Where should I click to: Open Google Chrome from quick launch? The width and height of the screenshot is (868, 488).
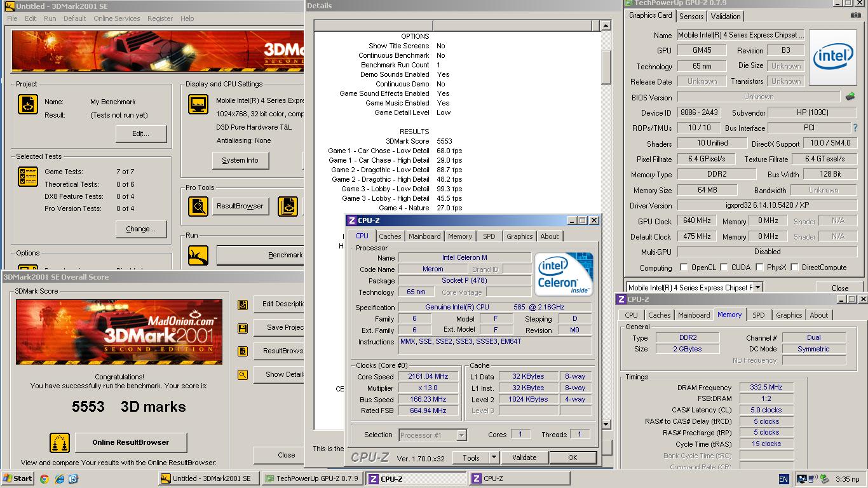coord(44,478)
